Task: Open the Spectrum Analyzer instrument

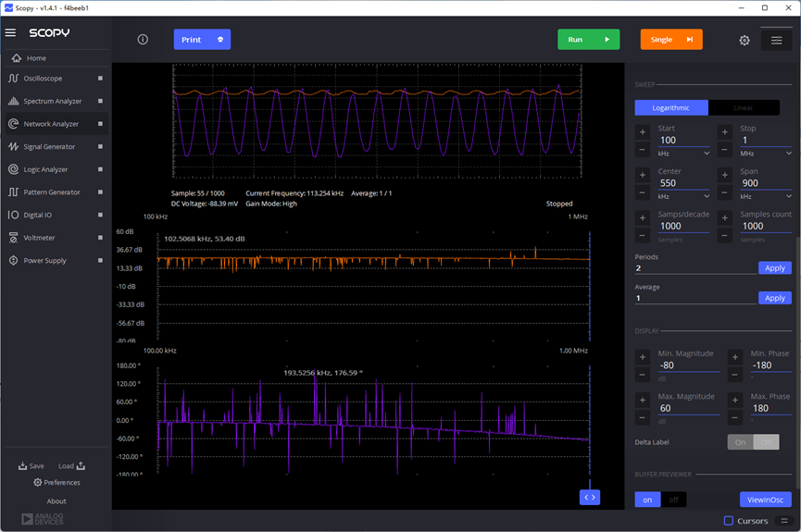Action: [x=56, y=101]
